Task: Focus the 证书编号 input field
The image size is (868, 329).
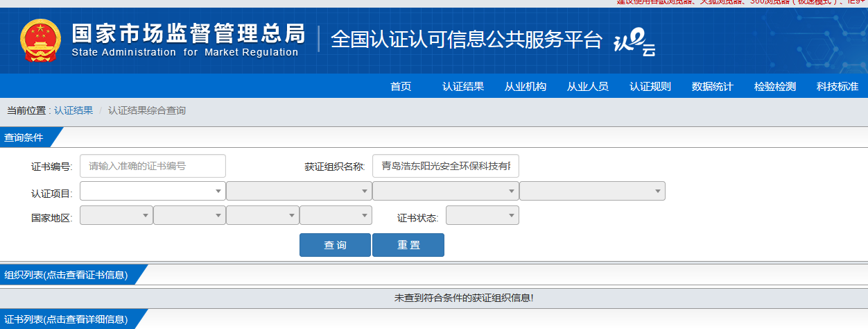Action: [x=153, y=166]
